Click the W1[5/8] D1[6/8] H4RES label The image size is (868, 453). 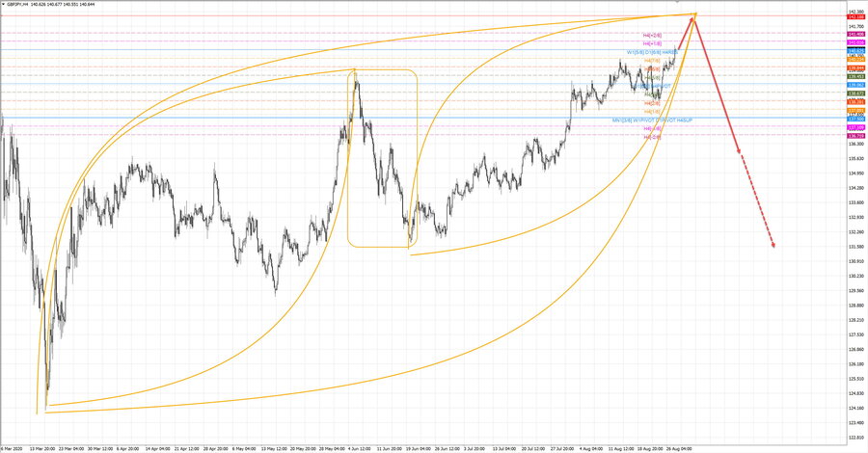pos(652,53)
